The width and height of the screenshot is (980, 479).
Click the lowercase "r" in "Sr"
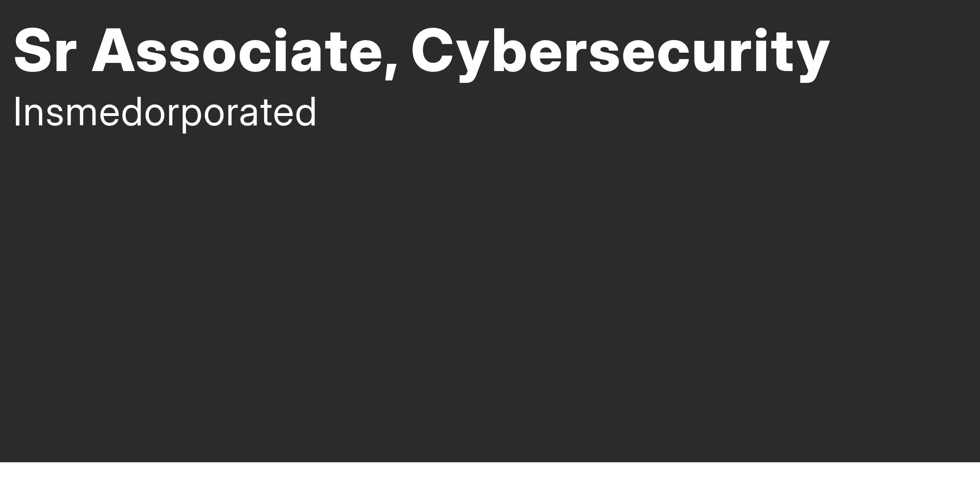point(67,55)
